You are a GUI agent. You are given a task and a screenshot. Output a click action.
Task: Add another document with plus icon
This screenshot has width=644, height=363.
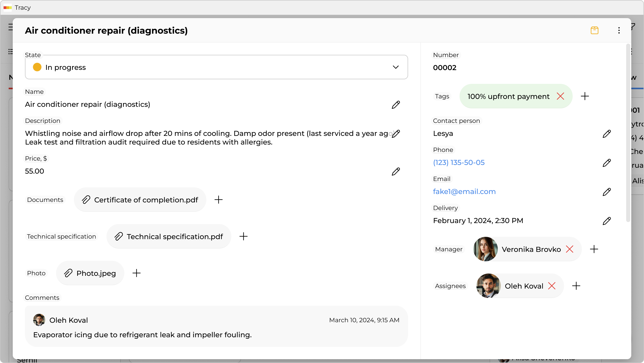coord(218,200)
